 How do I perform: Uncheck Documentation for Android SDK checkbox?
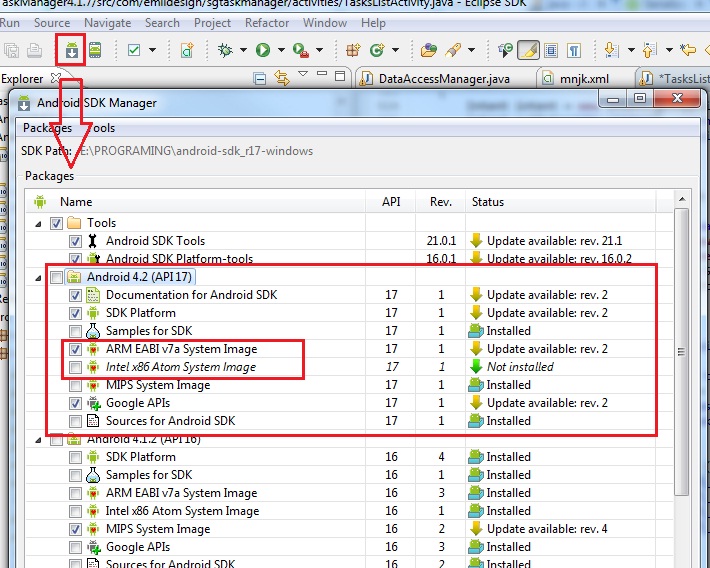click(x=75, y=295)
